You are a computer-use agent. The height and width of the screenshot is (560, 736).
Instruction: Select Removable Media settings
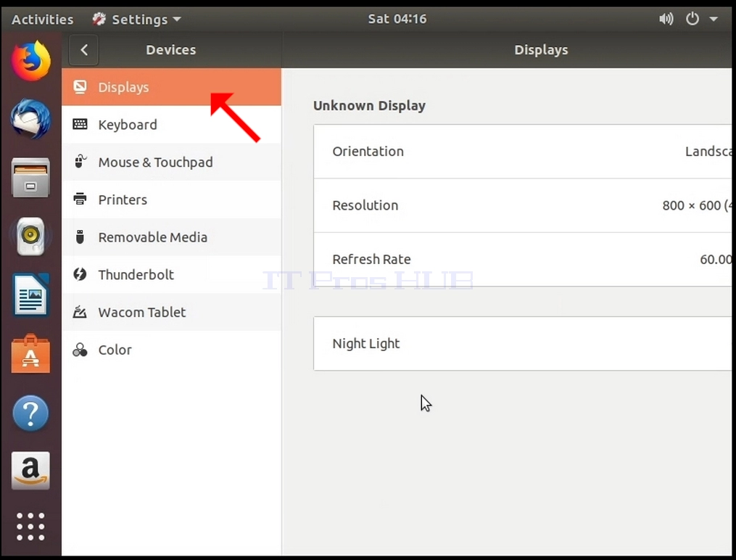171,237
